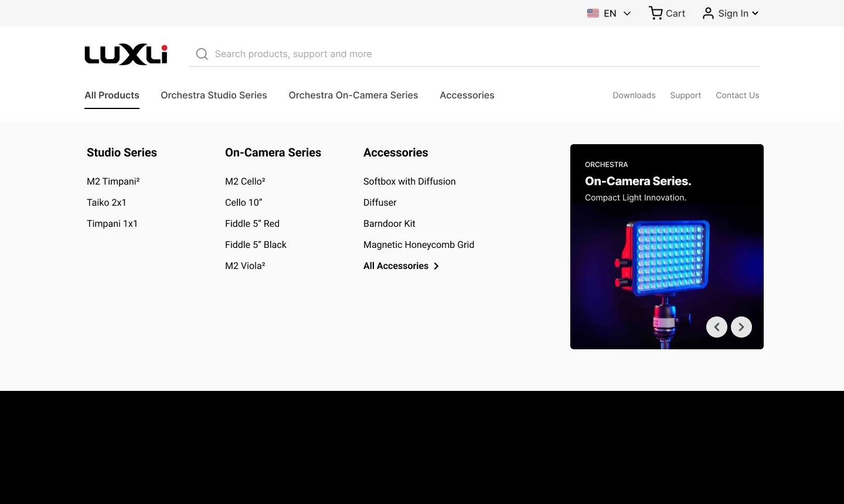The width and height of the screenshot is (844, 504).
Task: Click the user account icon
Action: (x=708, y=13)
